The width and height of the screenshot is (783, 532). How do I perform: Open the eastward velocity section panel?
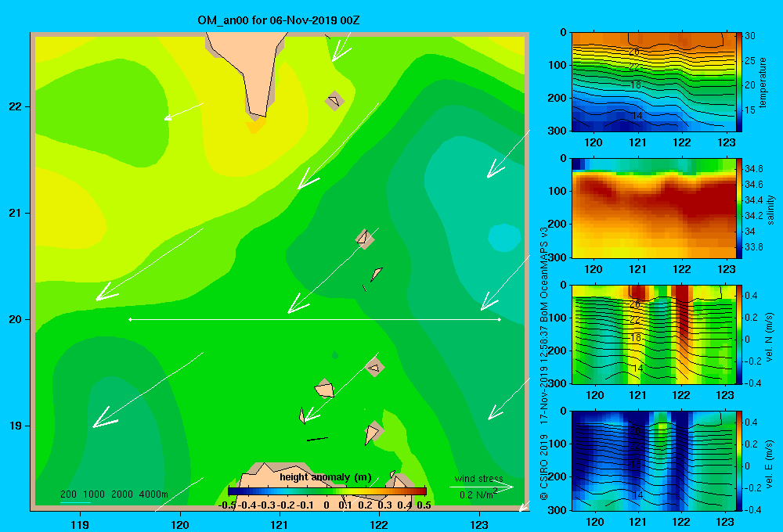(653, 461)
